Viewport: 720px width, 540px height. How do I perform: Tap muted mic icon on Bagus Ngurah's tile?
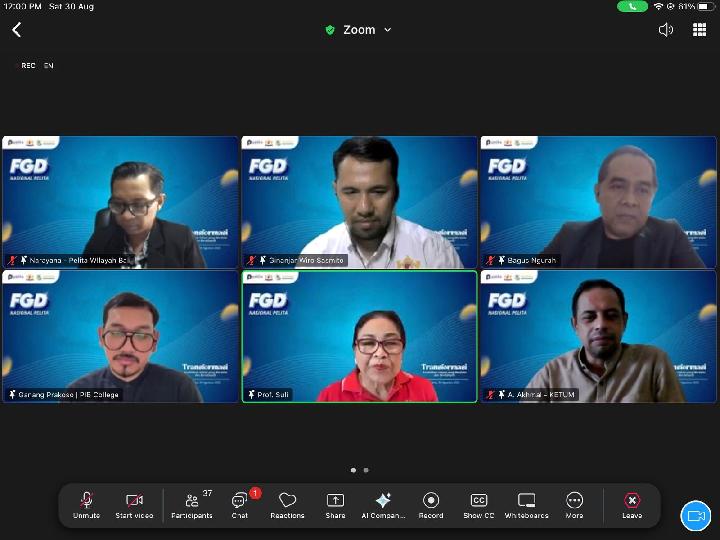[490, 260]
